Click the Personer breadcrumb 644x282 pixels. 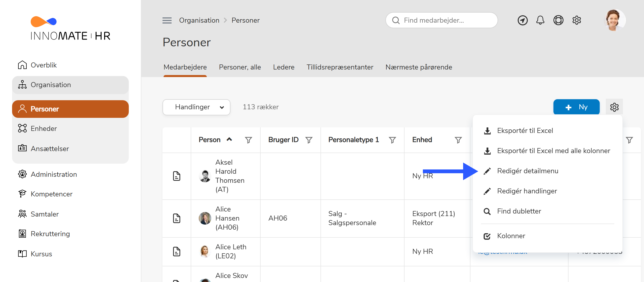coord(246,20)
